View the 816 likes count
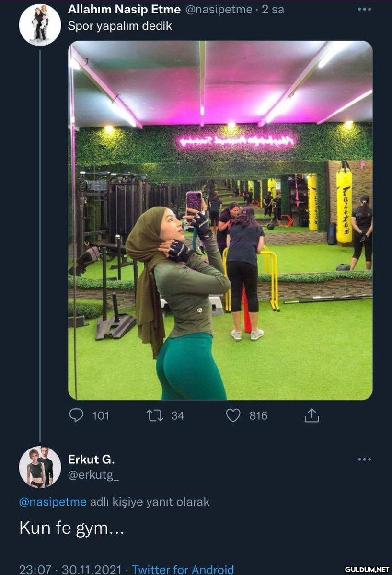The width and height of the screenshot is (392, 575). 258,415
